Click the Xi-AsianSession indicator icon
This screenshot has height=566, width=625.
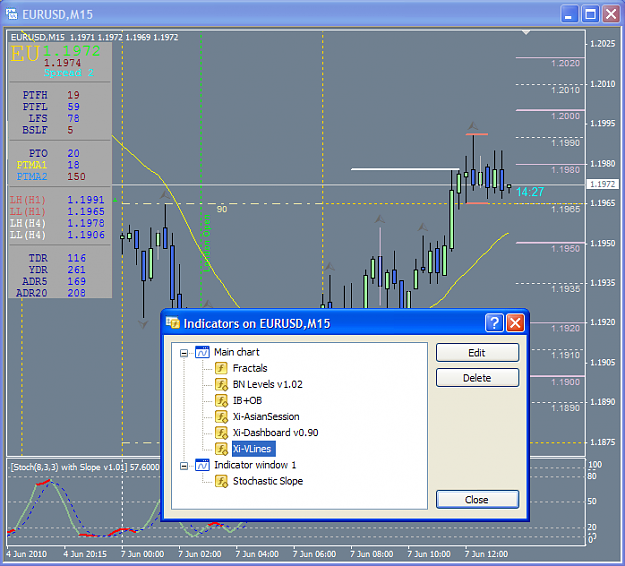tap(221, 417)
